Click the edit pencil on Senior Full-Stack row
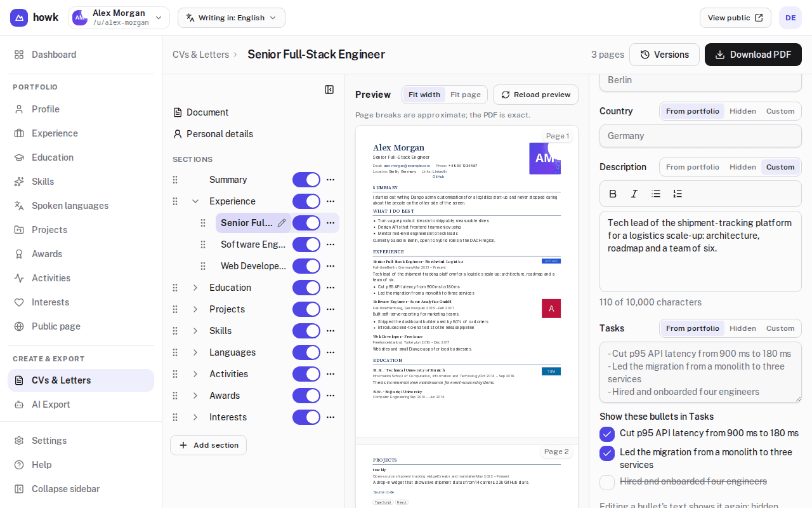Image resolution: width=812 pixels, height=508 pixels. point(282,223)
